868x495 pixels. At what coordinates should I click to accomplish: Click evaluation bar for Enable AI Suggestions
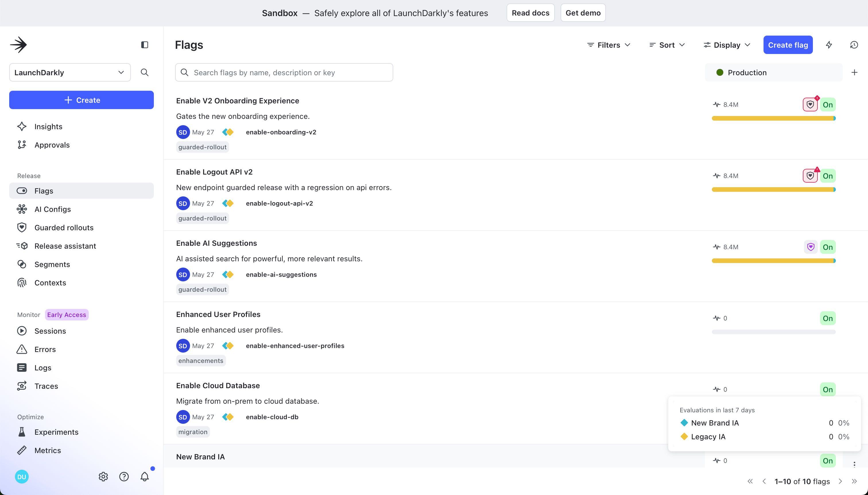click(x=774, y=261)
